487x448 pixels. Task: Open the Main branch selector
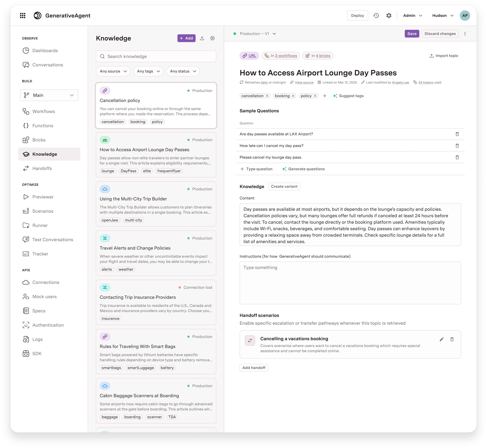point(49,95)
